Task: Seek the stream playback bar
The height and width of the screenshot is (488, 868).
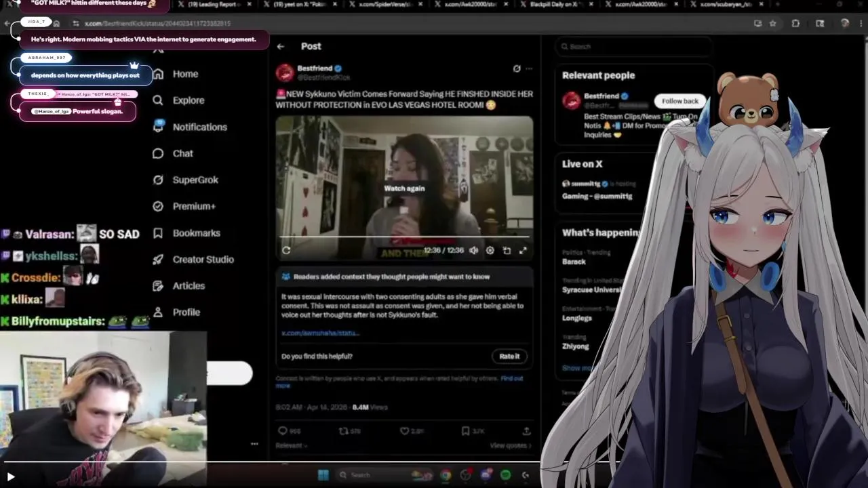Action: pyautogui.click(x=271, y=463)
